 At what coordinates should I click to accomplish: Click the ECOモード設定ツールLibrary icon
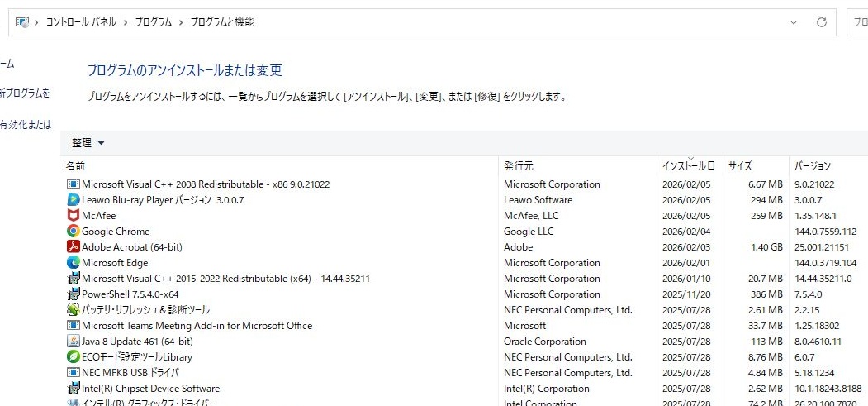pos(73,357)
